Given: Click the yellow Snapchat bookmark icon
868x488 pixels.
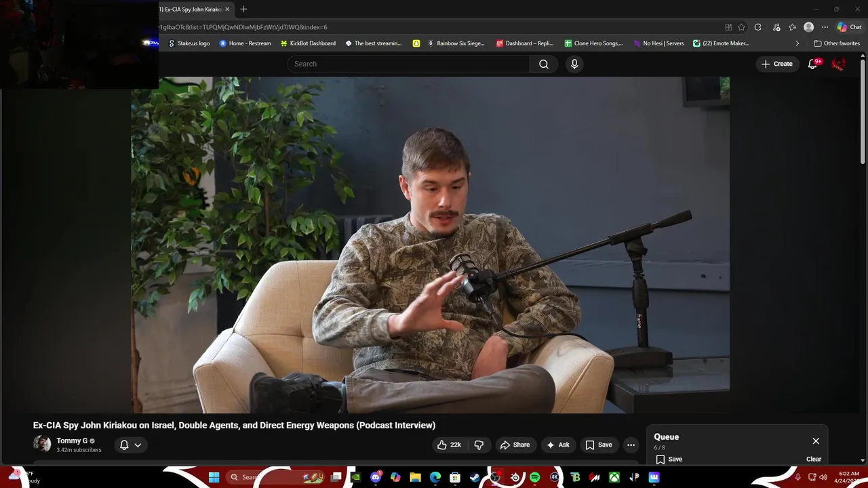Looking at the screenshot, I should [x=416, y=43].
